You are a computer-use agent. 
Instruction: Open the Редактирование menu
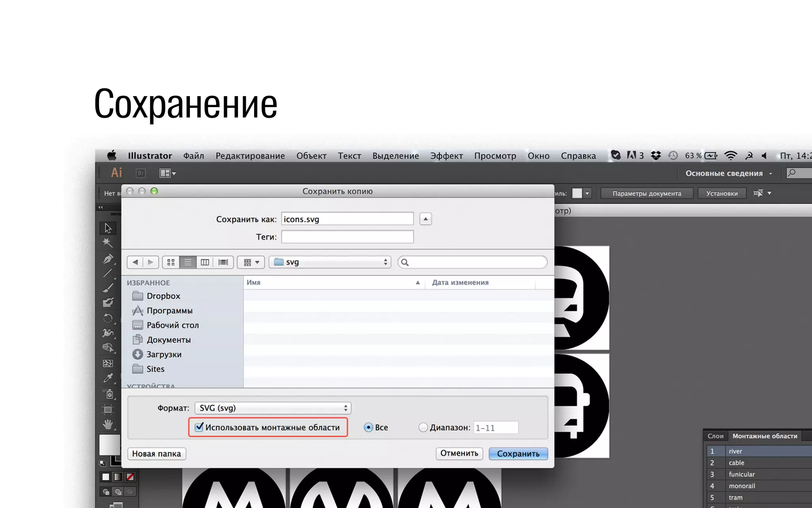pos(250,156)
